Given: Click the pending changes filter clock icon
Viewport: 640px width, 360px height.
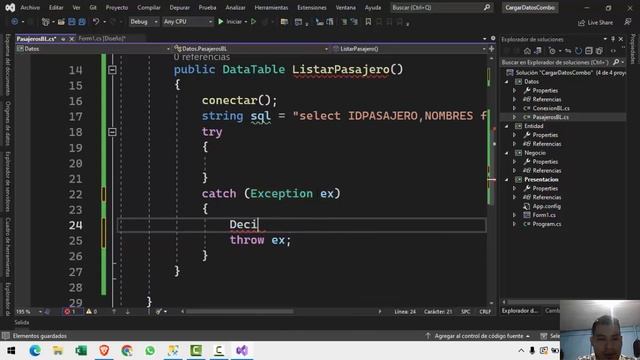Looking at the screenshot, I should pyautogui.click(x=552, y=51).
